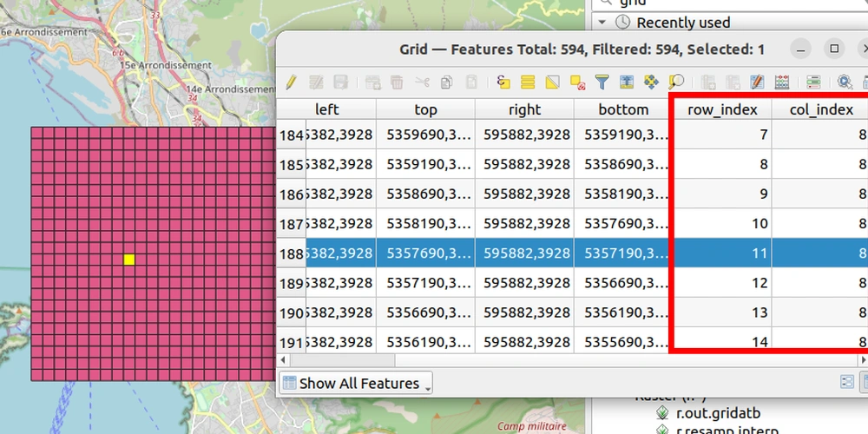The width and height of the screenshot is (868, 434).
Task: Click the delete field icon
Action: pos(733,82)
